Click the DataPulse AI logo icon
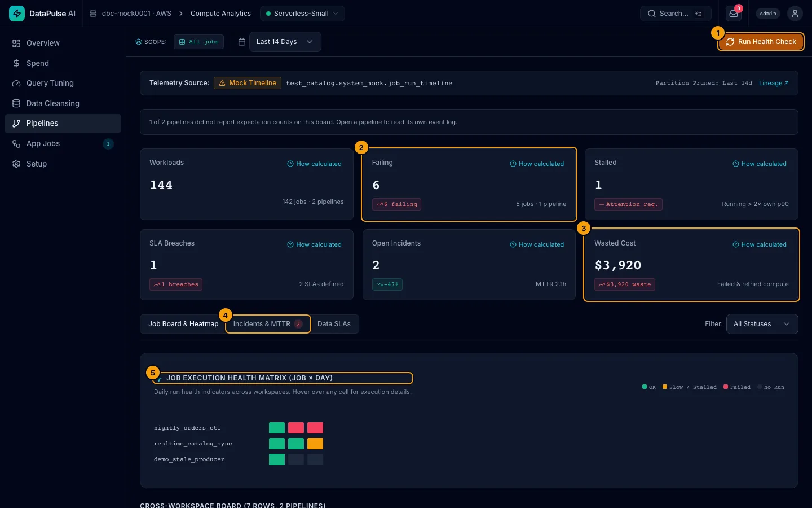Screen dimensions: 812x508 17,14
